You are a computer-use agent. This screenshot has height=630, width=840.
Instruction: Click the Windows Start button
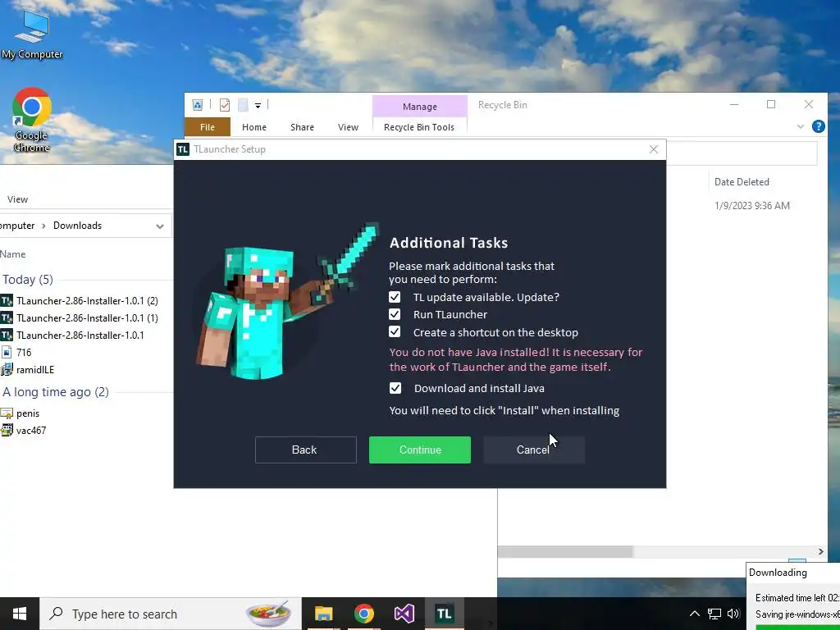(20, 614)
